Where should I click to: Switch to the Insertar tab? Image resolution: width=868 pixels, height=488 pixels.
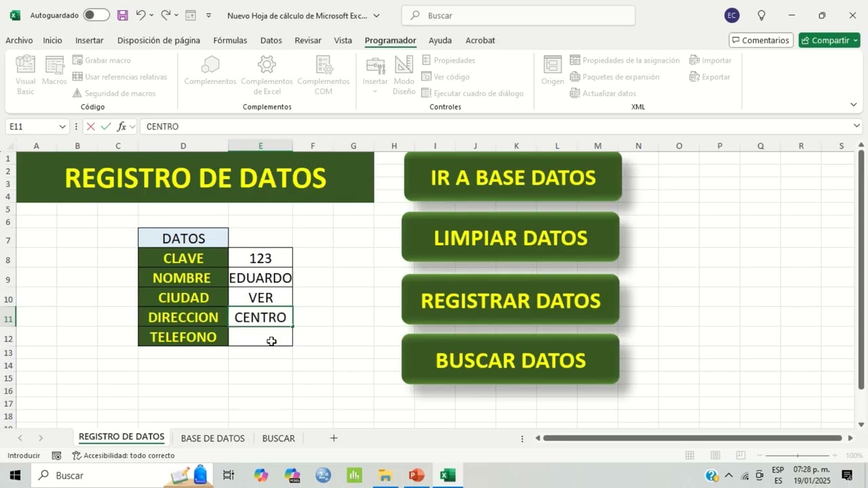(89, 41)
